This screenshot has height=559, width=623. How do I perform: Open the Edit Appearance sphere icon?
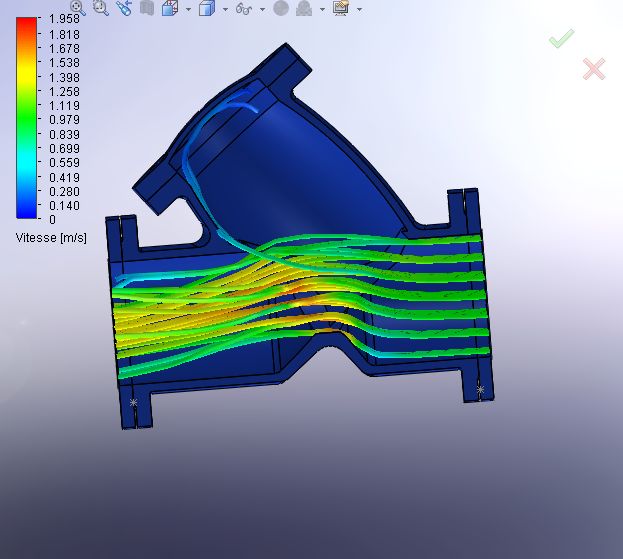tap(281, 8)
